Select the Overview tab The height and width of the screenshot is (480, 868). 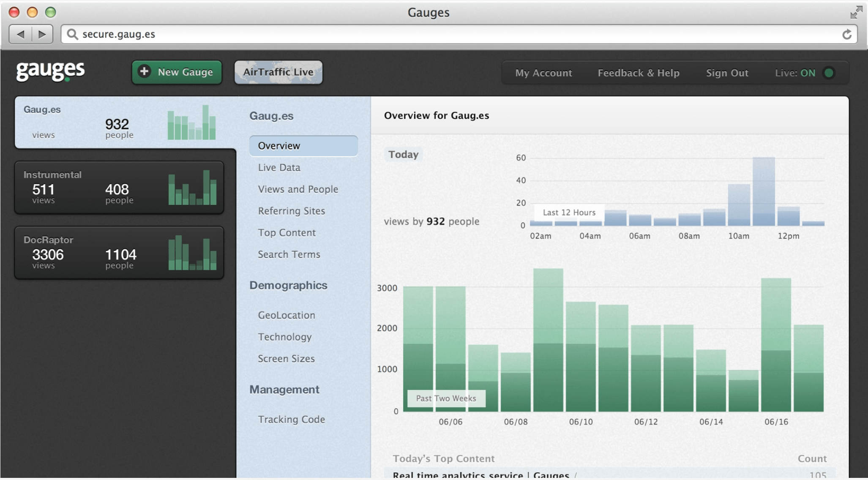pyautogui.click(x=303, y=145)
